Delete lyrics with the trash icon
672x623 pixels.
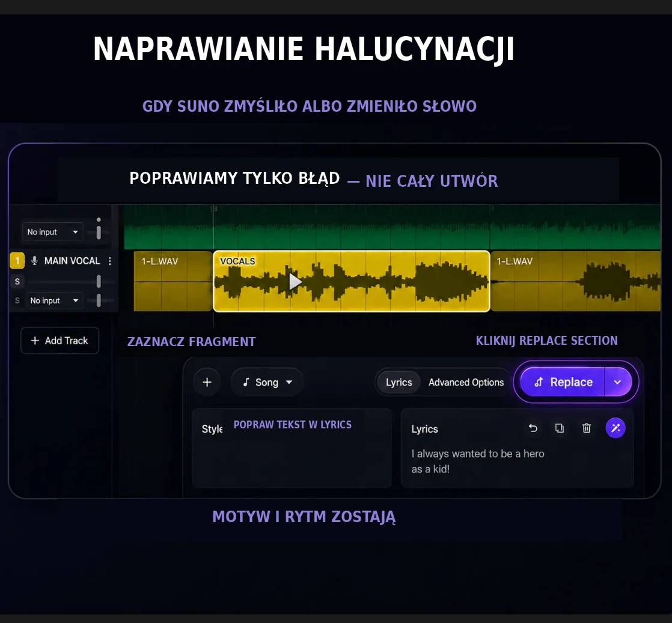[586, 428]
